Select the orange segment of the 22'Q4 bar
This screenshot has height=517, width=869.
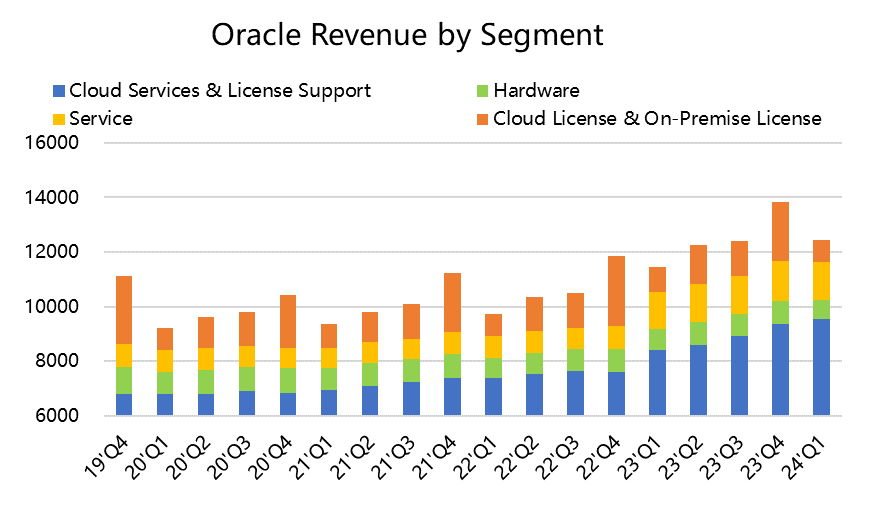tap(616, 291)
